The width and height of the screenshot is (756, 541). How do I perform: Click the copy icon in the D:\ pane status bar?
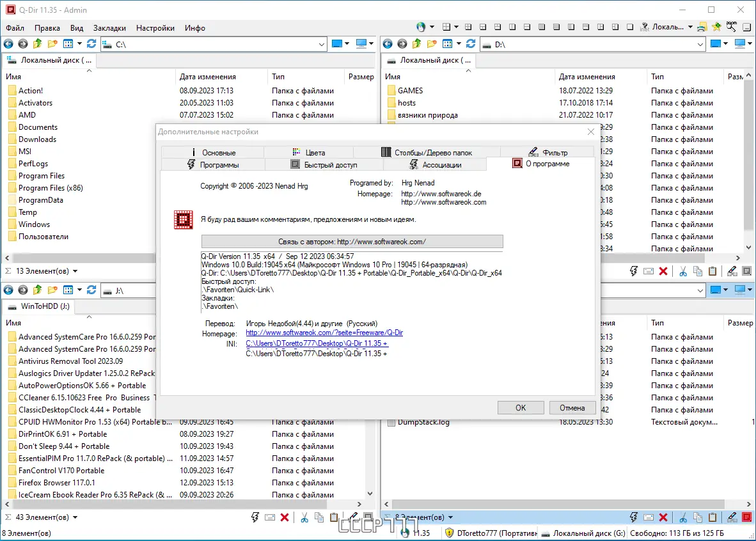pos(698,272)
